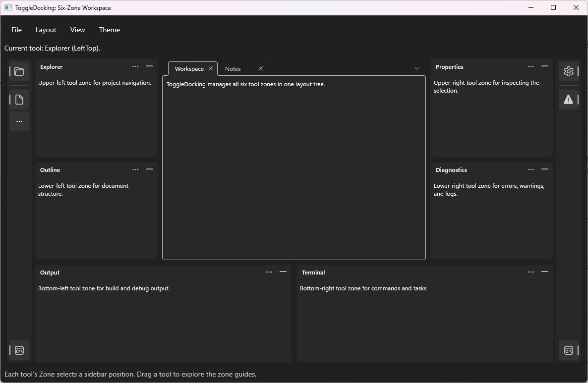Toggle the Properties gear icon in right sidebar
Image resolution: width=588 pixels, height=383 pixels.
(569, 71)
